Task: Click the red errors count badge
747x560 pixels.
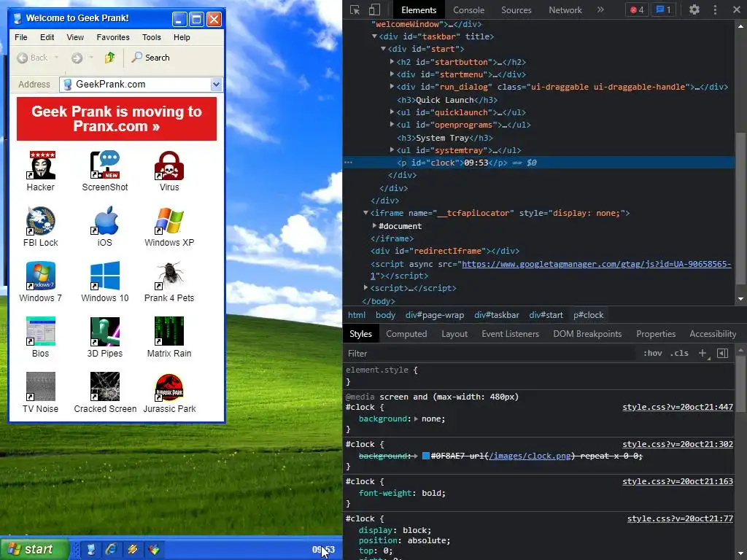Action: coord(637,9)
